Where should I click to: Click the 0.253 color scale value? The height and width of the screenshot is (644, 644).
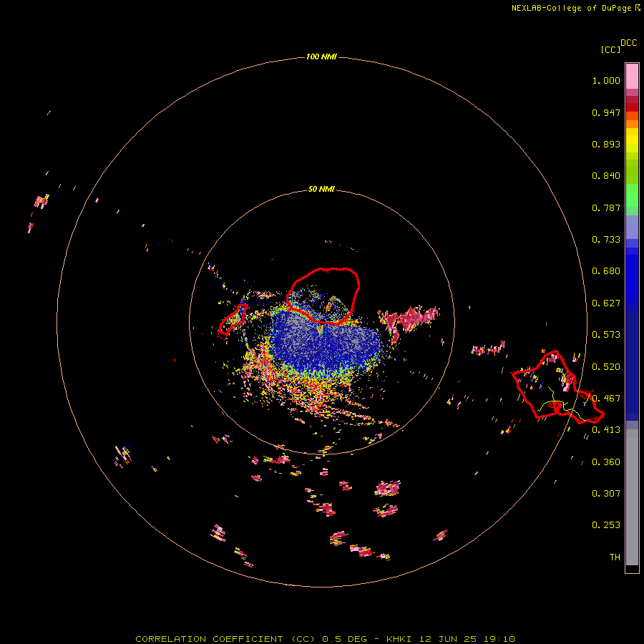[x=606, y=525]
